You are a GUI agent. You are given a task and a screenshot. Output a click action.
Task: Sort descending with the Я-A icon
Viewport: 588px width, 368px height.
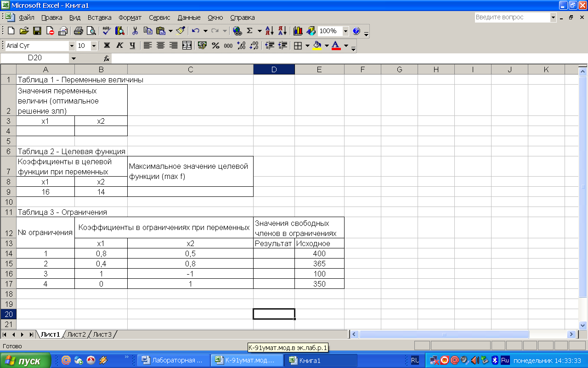point(282,31)
